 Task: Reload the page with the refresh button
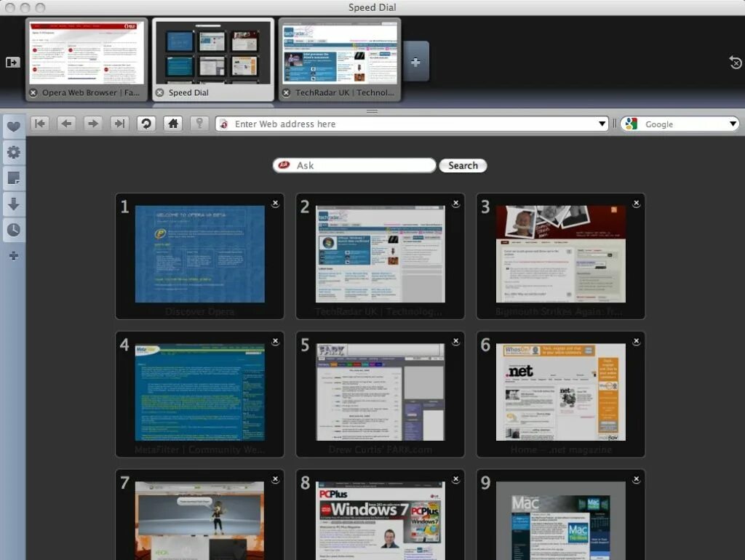point(146,124)
